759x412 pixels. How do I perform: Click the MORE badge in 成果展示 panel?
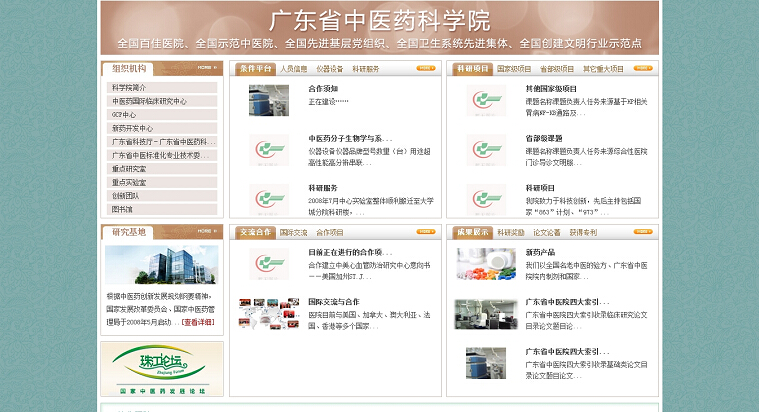pyautogui.click(x=642, y=232)
